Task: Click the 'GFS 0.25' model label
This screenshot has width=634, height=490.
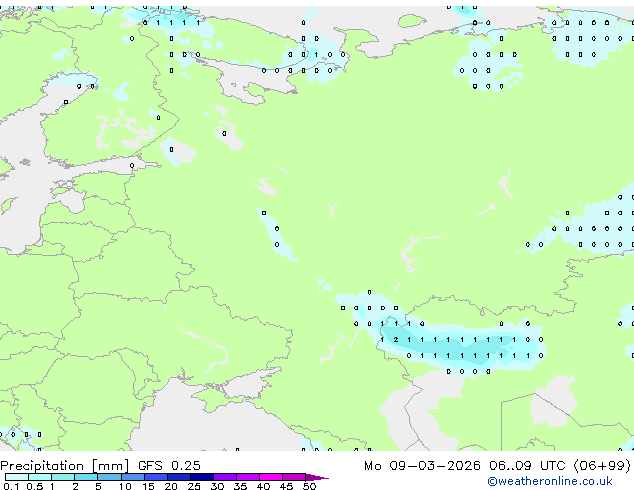Action: [169, 466]
